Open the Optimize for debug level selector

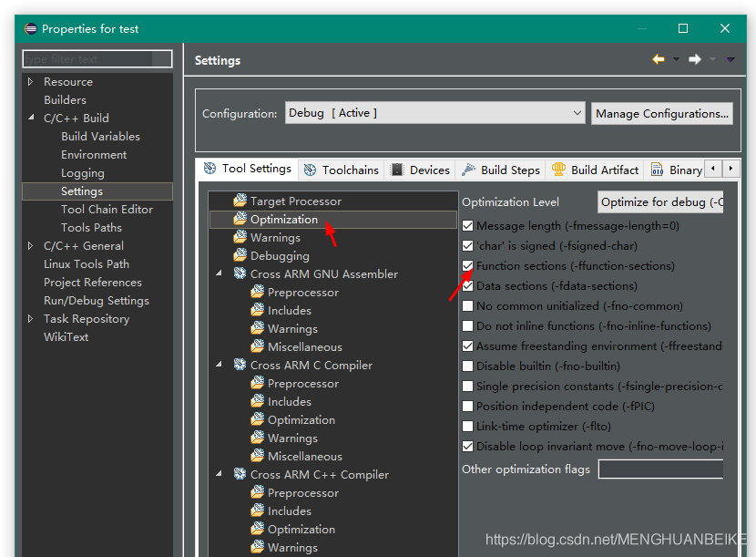660,201
